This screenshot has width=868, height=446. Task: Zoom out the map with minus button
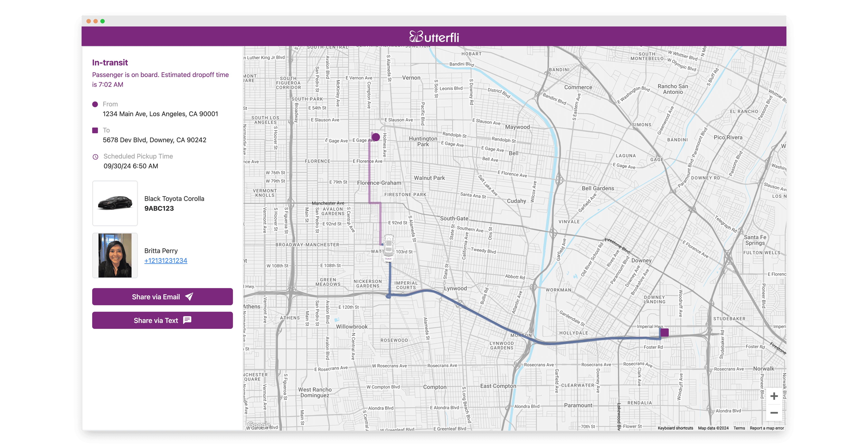coord(774,413)
